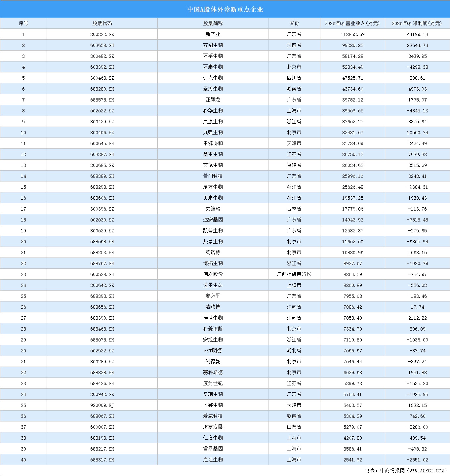Select revenue value "112858.69"
Image resolution: width=450 pixels, height=476 pixels.
(x=352, y=34)
